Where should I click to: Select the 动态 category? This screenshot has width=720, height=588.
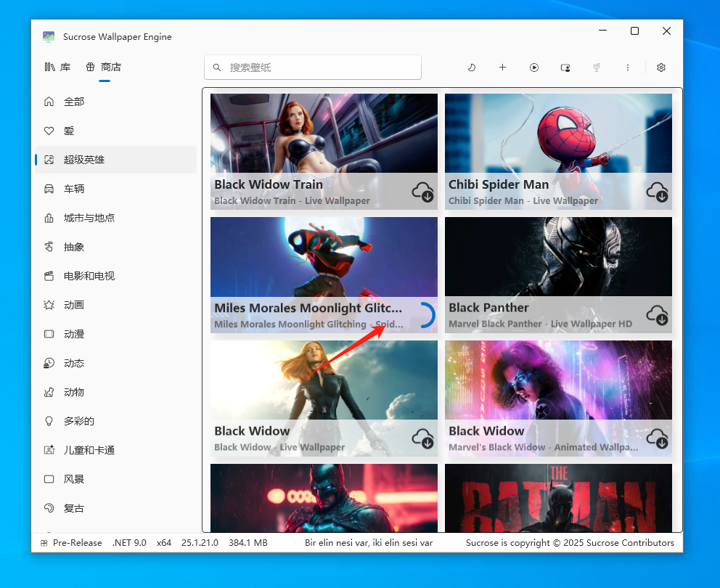(x=115, y=363)
